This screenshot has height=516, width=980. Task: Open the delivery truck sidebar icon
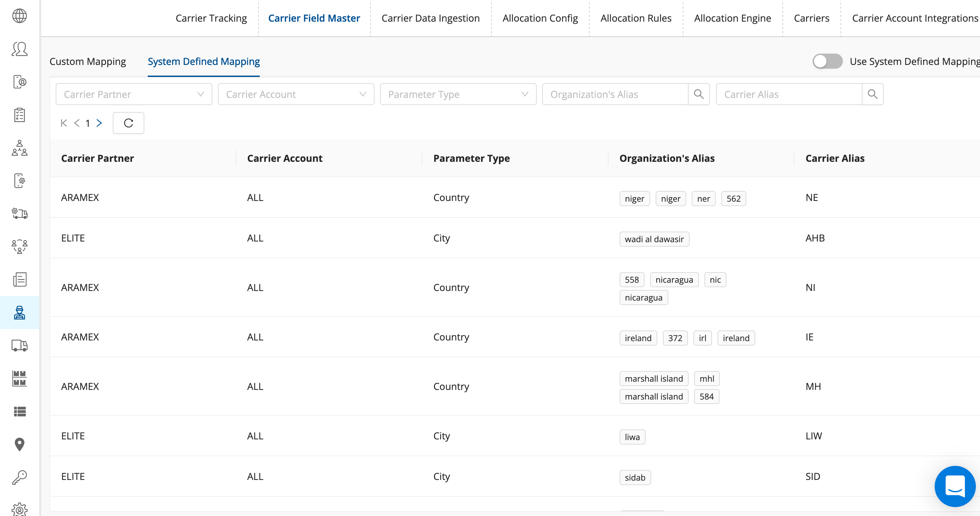coord(19,345)
